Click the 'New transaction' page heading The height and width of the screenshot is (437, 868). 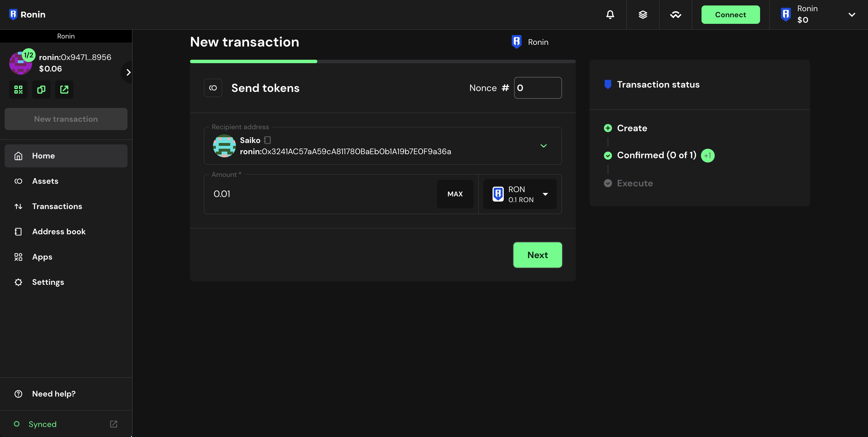pos(245,42)
